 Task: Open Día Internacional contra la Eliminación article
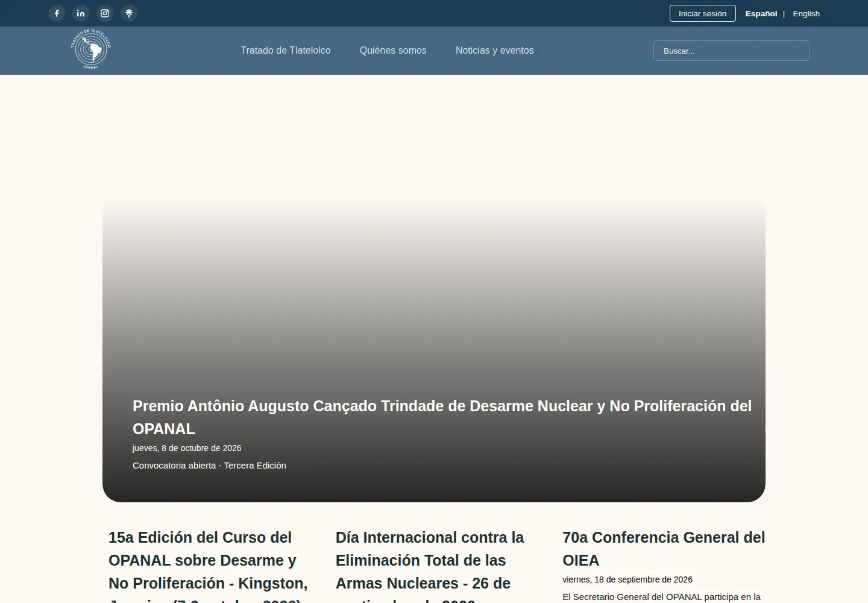tap(430, 566)
